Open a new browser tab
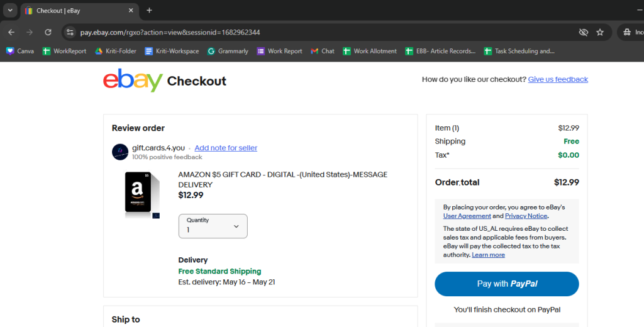Screen dimensions: 644x327 [149, 10]
